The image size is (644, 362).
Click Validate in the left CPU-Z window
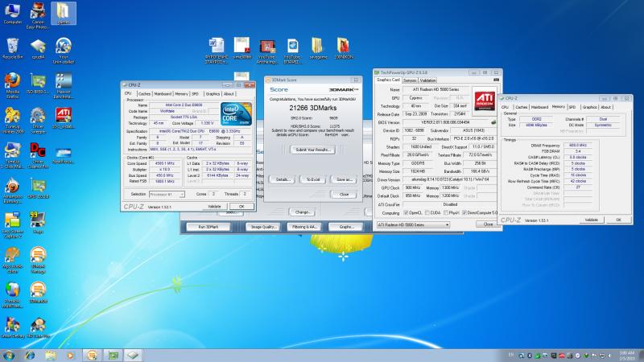click(214, 207)
